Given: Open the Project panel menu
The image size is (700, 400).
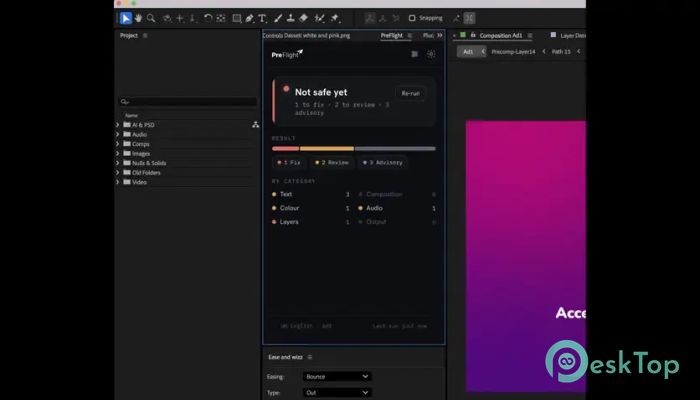Looking at the screenshot, I should (x=145, y=35).
